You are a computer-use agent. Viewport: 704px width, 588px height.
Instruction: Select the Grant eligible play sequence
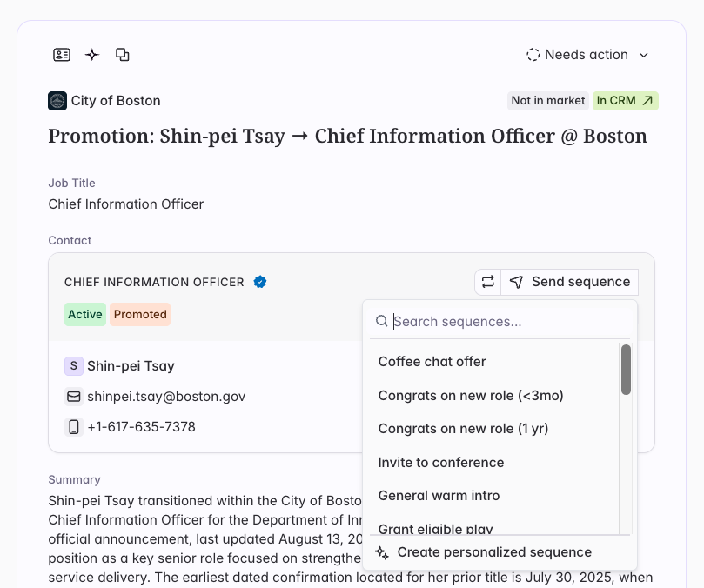pos(495,526)
